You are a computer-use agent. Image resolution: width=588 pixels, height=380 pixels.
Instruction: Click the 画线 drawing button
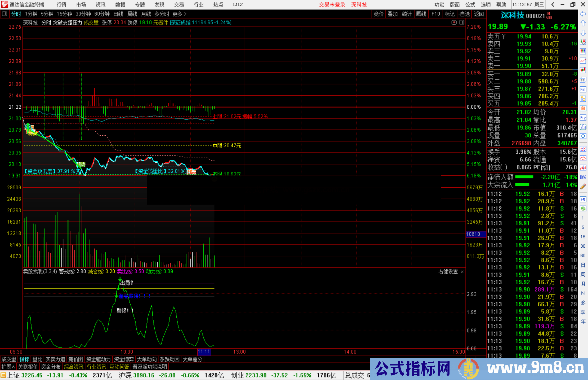pos(421,14)
